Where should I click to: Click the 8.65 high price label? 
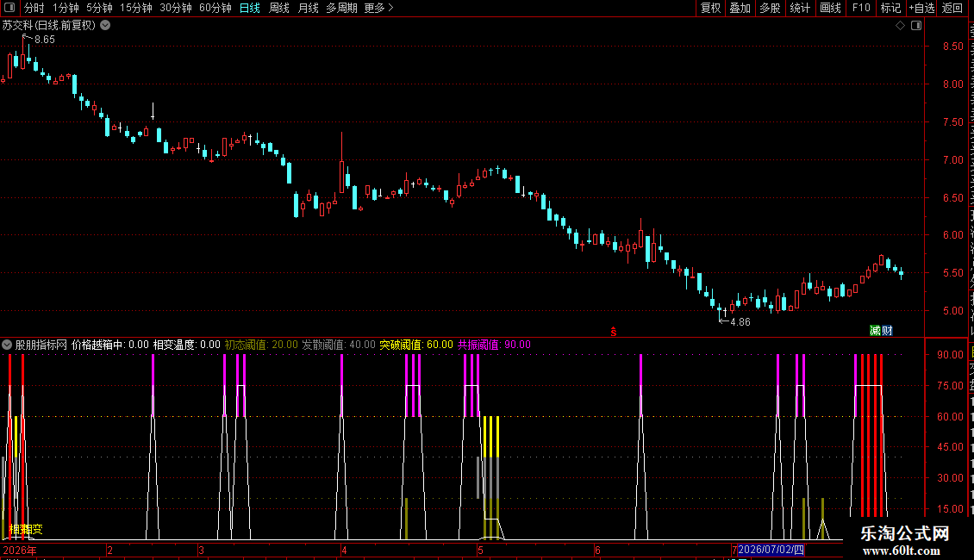[x=45, y=40]
